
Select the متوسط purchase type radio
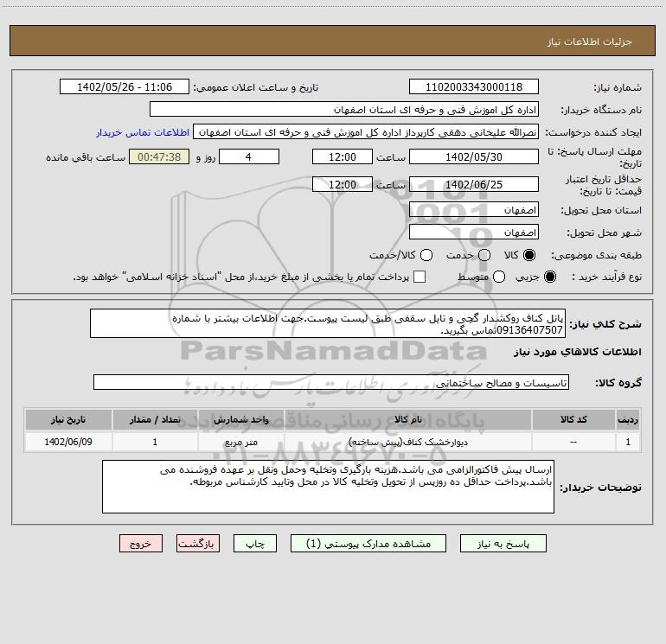[499, 277]
